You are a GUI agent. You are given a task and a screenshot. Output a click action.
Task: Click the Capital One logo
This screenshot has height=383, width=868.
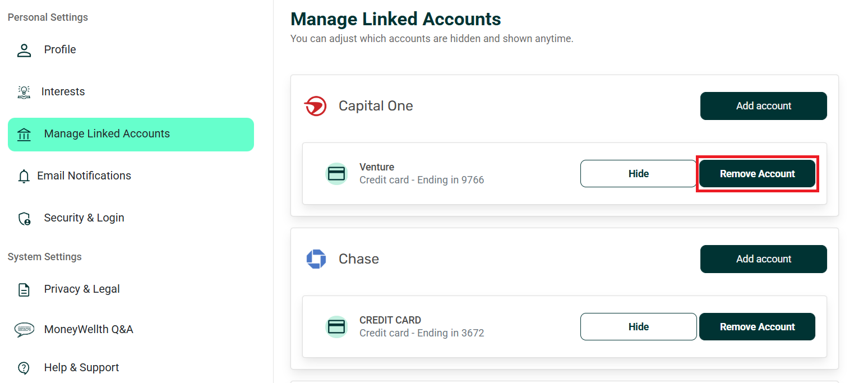pyautogui.click(x=316, y=106)
